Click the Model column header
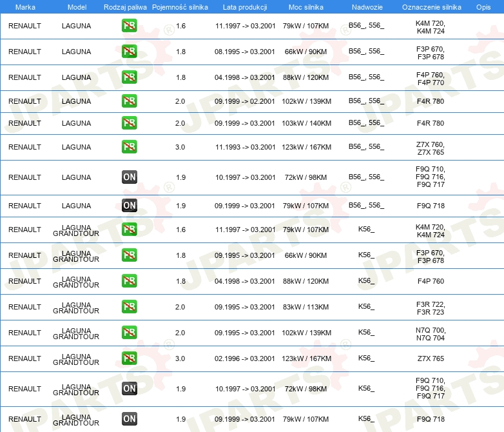The width and height of the screenshot is (504, 432). click(x=77, y=7)
